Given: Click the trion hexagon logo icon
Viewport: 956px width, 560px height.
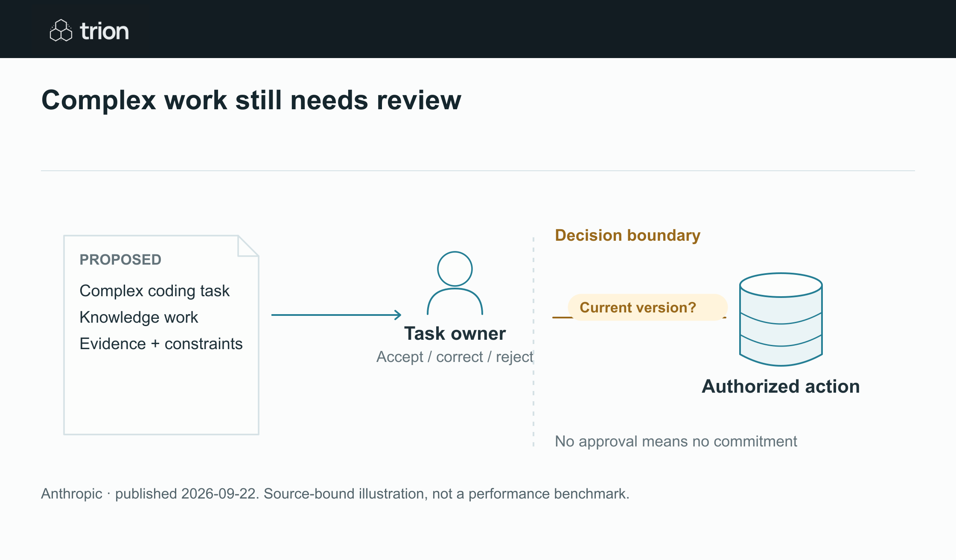Looking at the screenshot, I should (61, 30).
